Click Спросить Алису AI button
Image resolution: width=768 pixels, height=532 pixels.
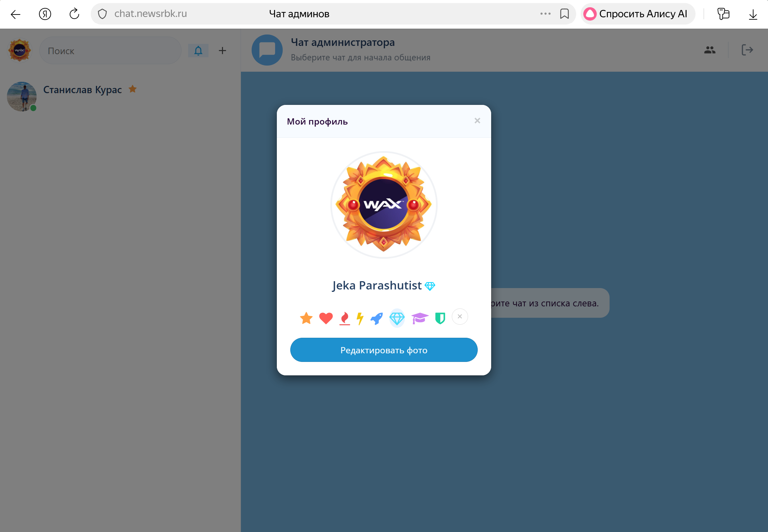coord(637,14)
